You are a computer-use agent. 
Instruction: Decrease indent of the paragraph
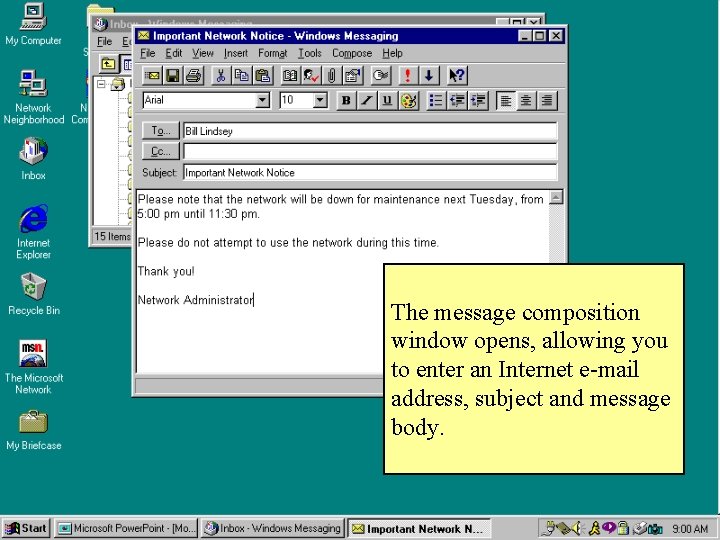456,101
